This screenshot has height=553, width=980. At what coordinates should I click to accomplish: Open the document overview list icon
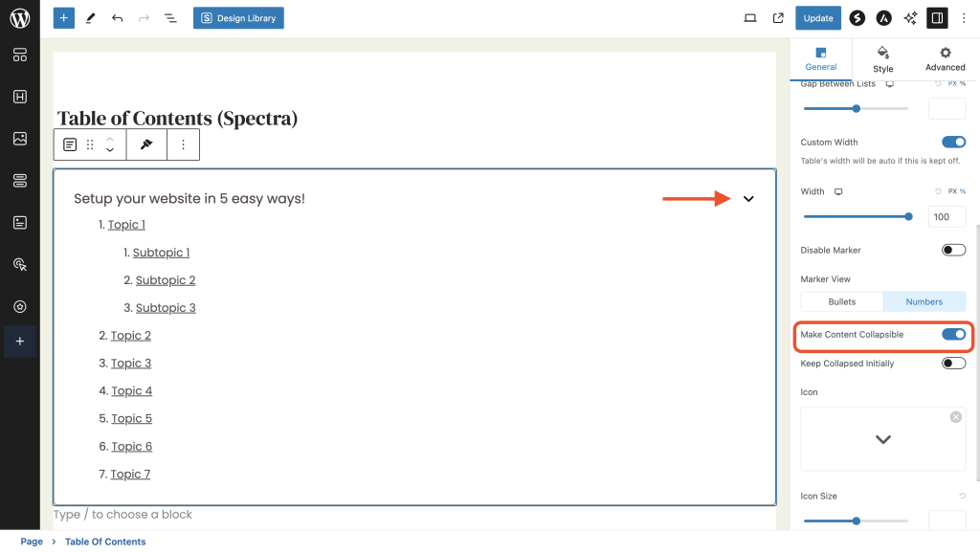(170, 18)
